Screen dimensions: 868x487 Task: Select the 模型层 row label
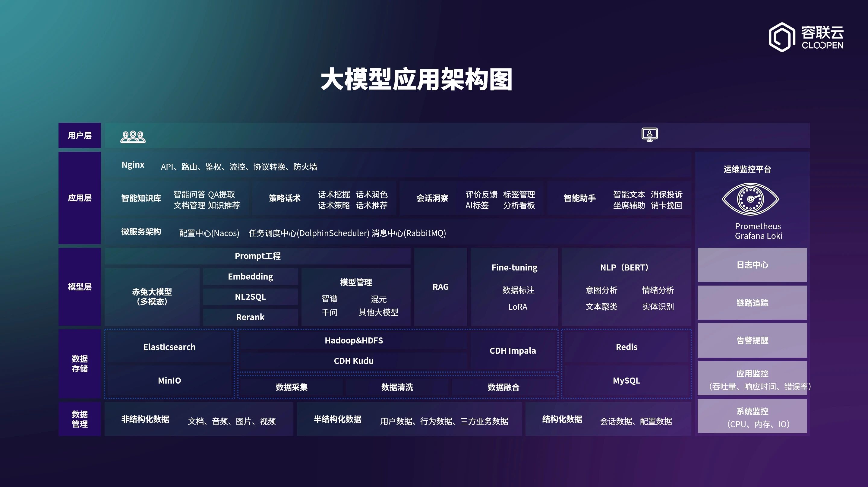80,287
